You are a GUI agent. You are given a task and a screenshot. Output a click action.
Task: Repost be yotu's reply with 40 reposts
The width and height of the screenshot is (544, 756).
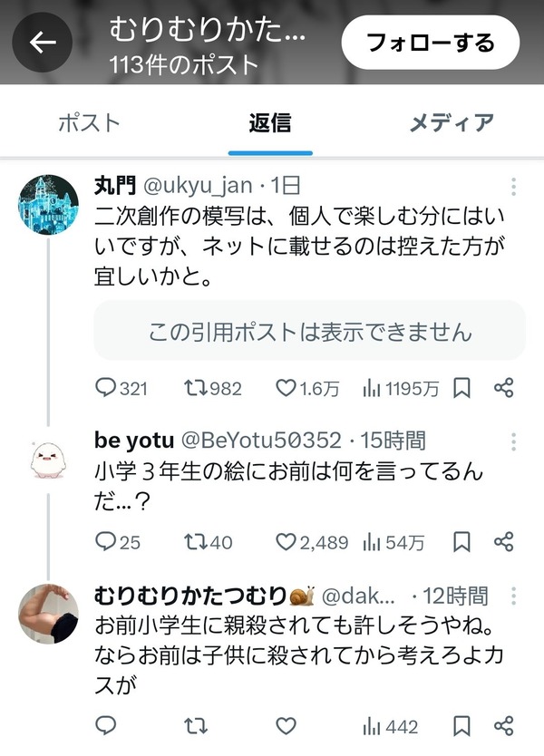coord(208,542)
